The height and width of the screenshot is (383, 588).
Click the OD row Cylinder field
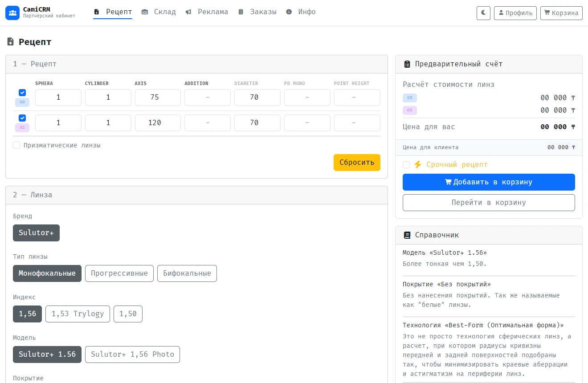point(108,98)
